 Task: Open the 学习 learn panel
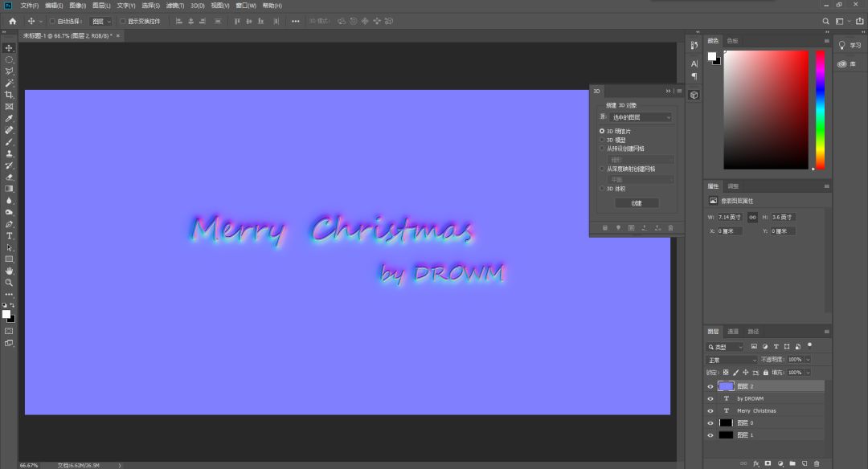click(x=850, y=45)
